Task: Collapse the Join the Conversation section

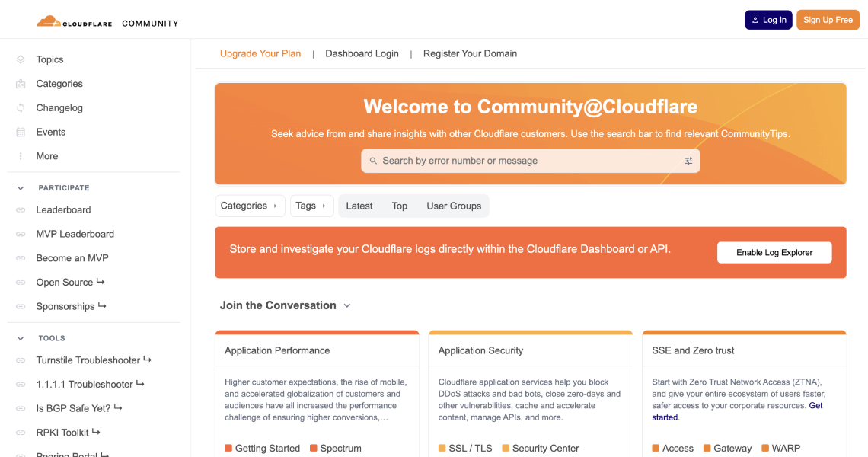Action: point(347,305)
